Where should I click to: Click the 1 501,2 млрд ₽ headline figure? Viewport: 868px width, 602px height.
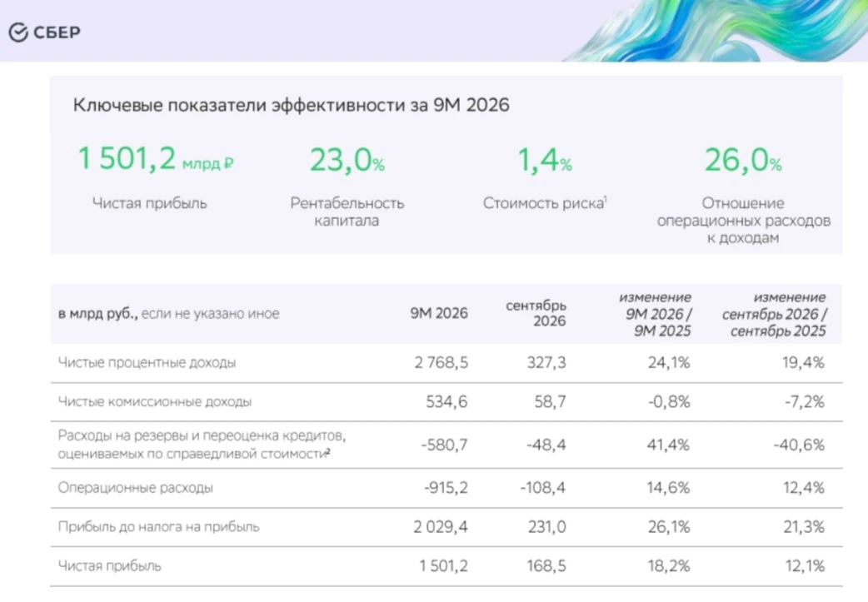click(x=156, y=158)
